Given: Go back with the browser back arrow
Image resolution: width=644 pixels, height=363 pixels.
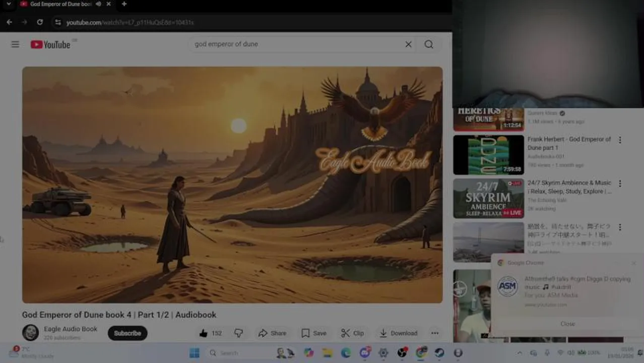Looking at the screenshot, I should (x=9, y=22).
